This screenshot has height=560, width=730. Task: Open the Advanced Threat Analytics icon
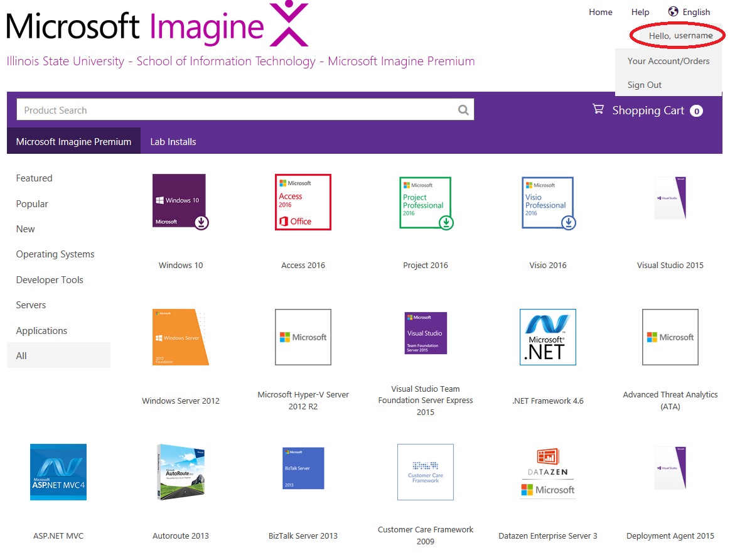coord(670,337)
